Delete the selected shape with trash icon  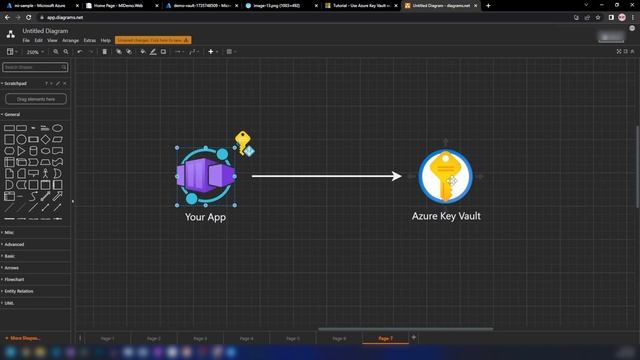(x=104, y=52)
